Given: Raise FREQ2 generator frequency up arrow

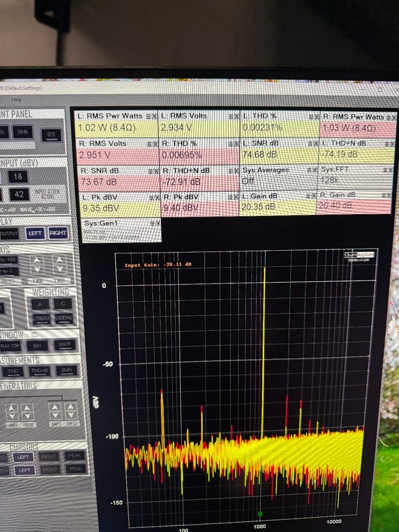Looking at the screenshot, I should (70, 406).
